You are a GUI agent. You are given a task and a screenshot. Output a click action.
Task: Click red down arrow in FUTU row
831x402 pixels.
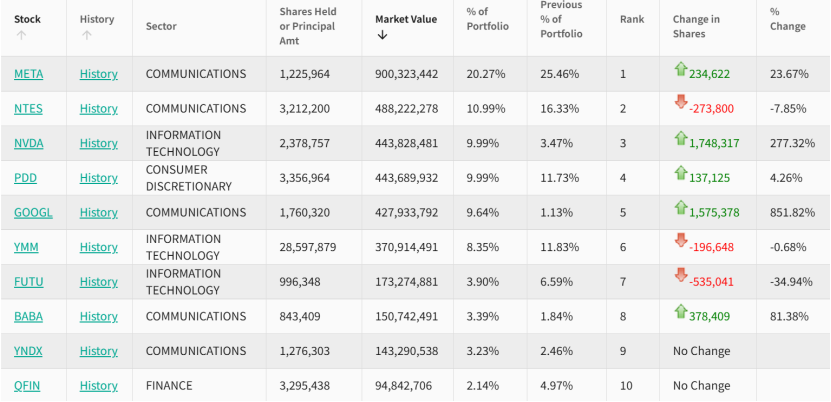[x=681, y=275]
